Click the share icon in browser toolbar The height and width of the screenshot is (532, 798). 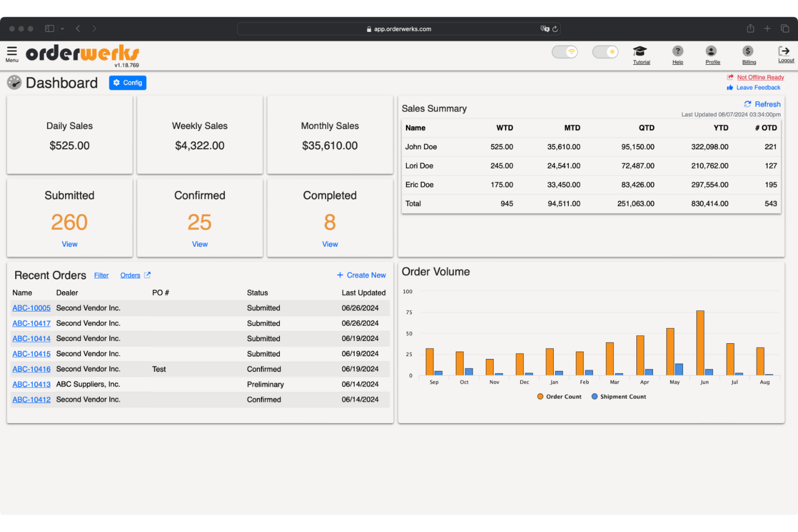(750, 29)
